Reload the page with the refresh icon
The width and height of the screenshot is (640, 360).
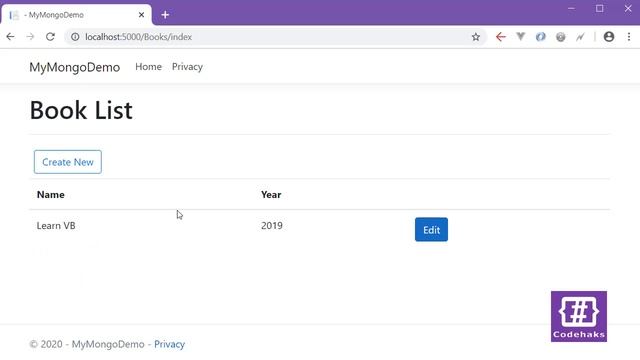click(x=50, y=37)
